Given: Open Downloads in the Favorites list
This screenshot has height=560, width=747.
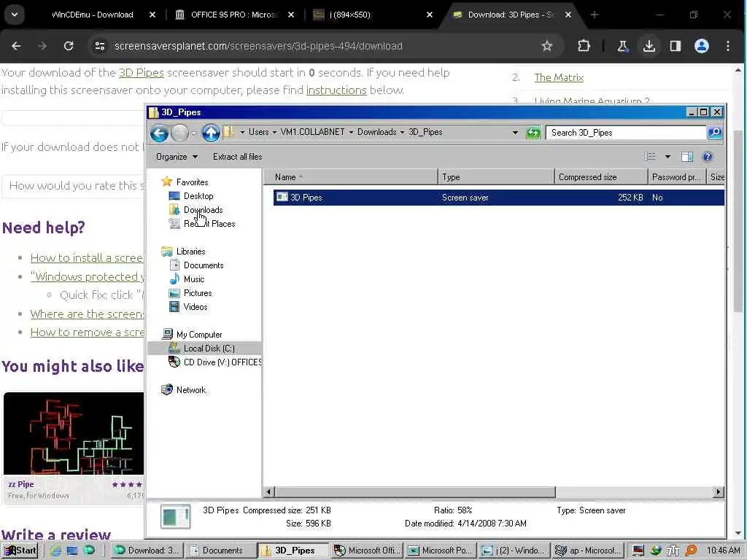Looking at the screenshot, I should tap(203, 209).
